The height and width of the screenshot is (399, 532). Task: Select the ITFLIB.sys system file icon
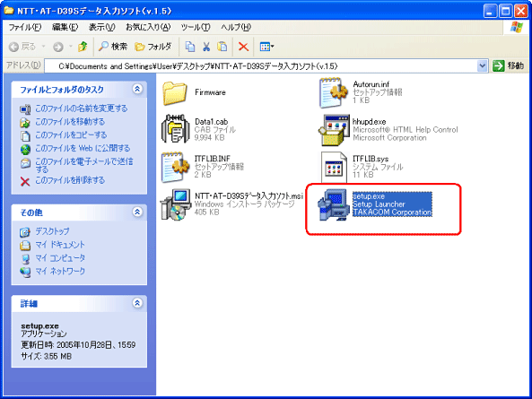[335, 167]
